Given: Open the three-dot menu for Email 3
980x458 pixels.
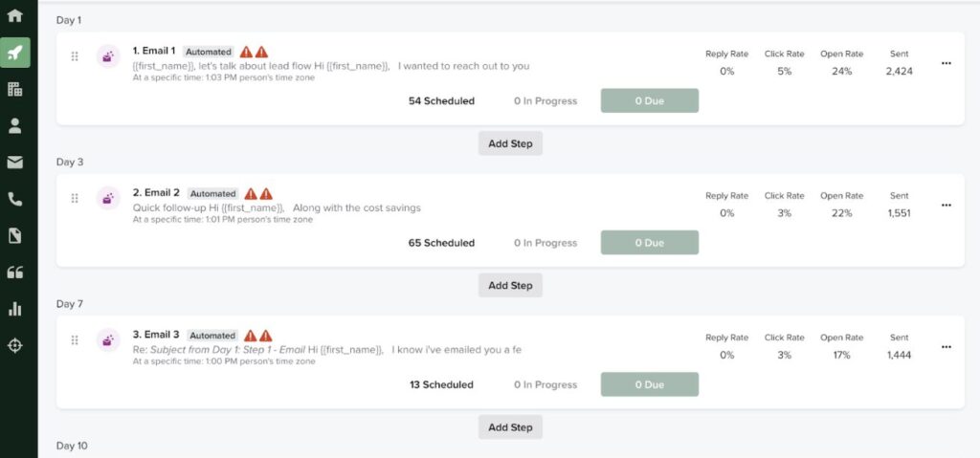Looking at the screenshot, I should (947, 347).
